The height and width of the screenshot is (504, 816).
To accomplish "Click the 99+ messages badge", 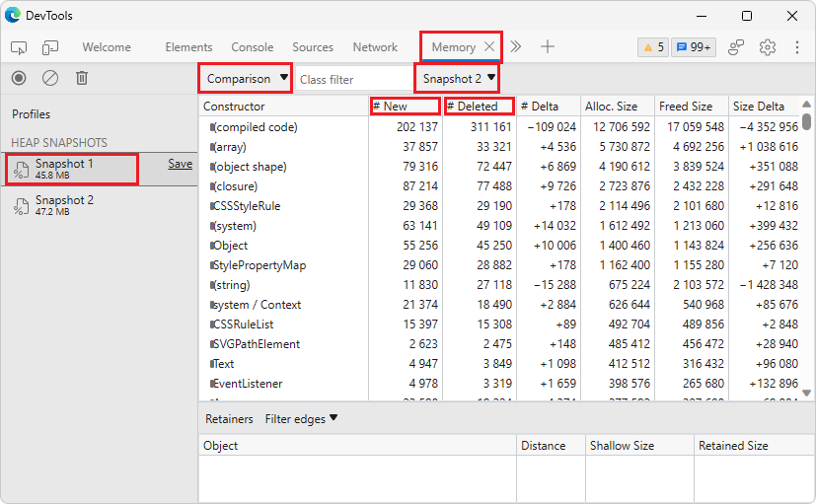I will [x=694, y=47].
